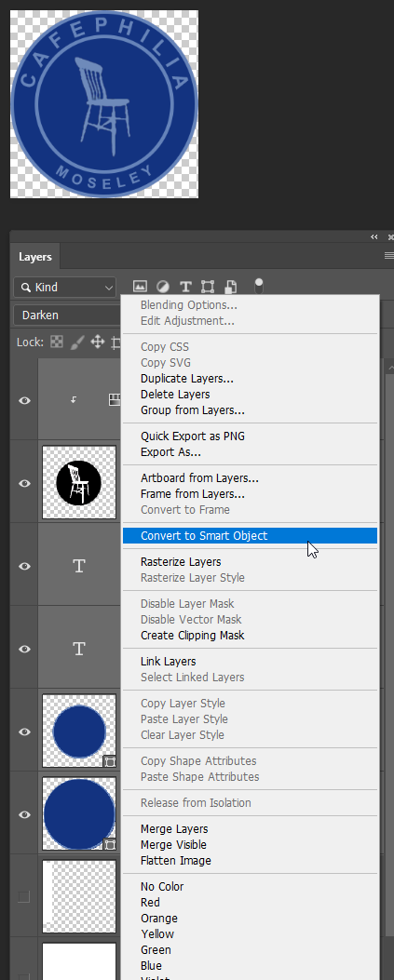Select Create Clipping Mask
Image resolution: width=394 pixels, height=980 pixels.
point(193,635)
